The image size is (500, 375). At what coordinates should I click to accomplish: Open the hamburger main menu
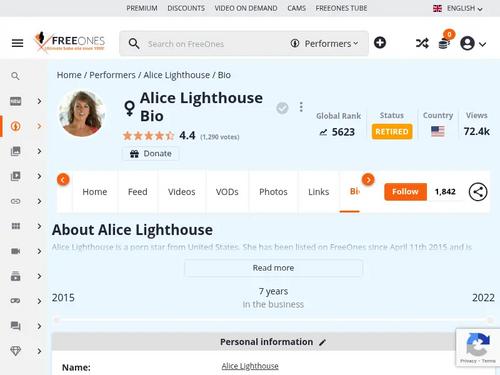tap(17, 43)
